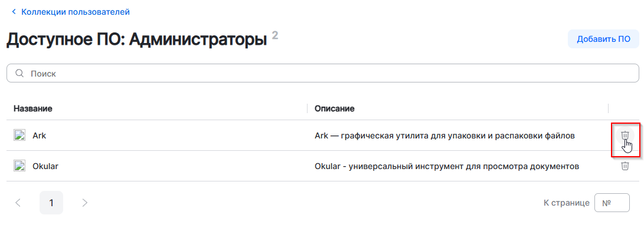Viewport: 644px width, 228px height.
Task: Select page 1 in pagination
Action: (51, 203)
